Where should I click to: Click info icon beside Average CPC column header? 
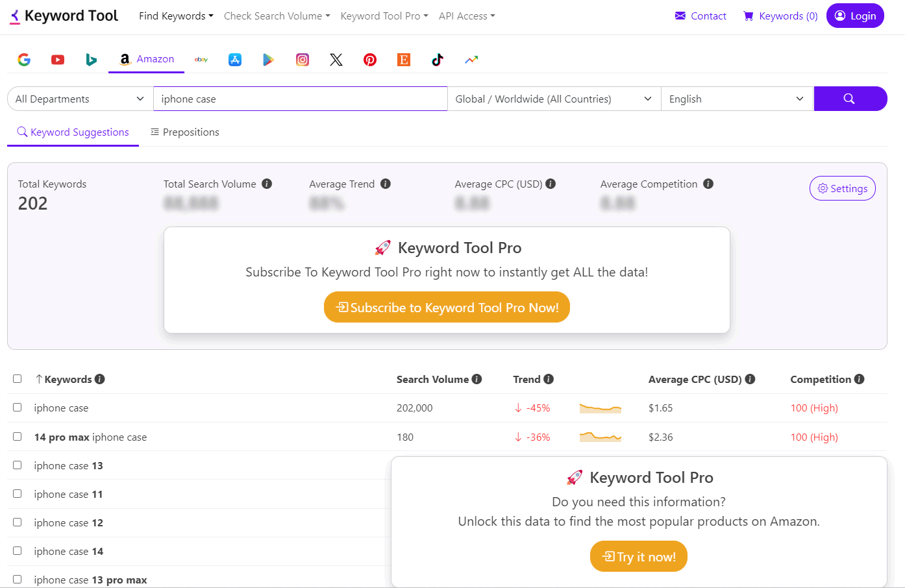click(750, 379)
